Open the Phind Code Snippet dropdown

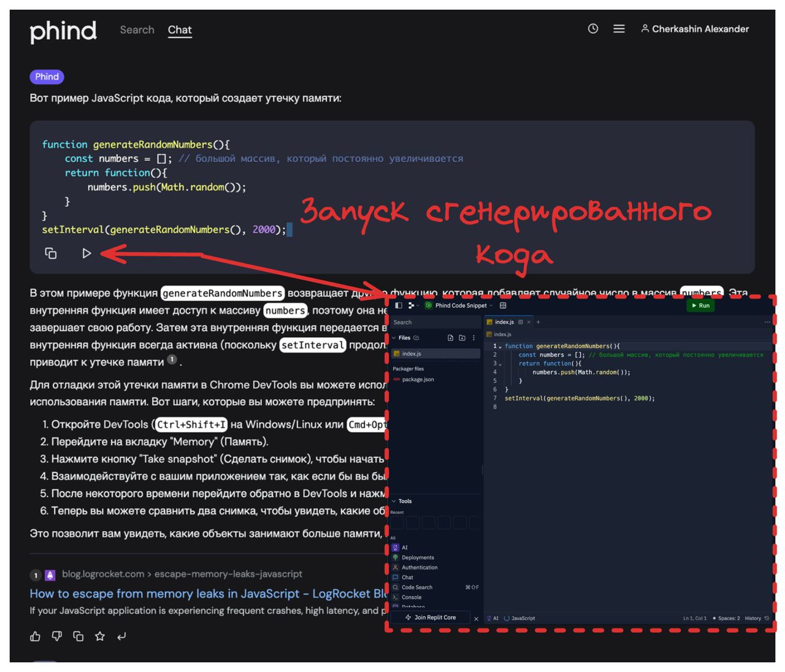click(x=461, y=305)
